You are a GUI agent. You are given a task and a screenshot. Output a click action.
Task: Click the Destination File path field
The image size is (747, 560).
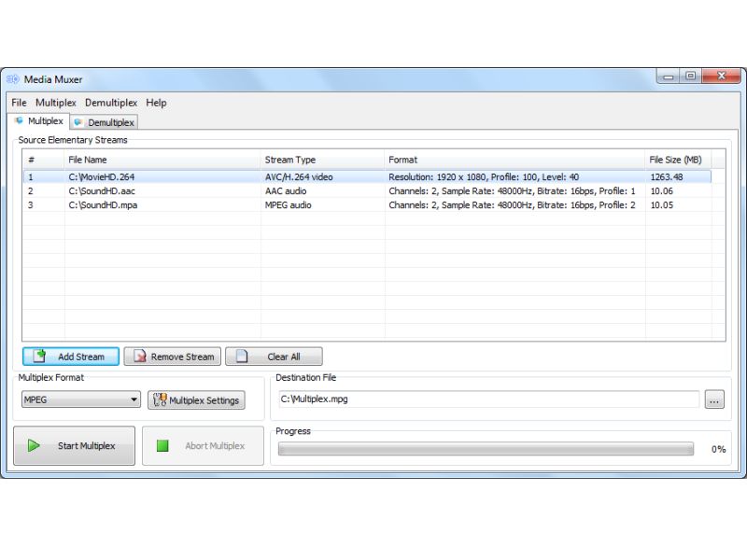pyautogui.click(x=488, y=399)
